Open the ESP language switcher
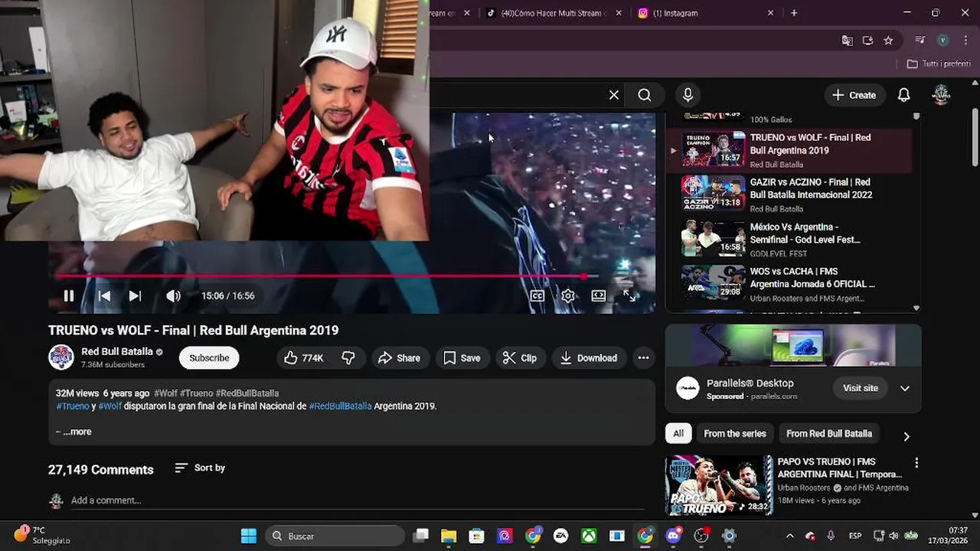This screenshot has height=551, width=980. point(855,536)
